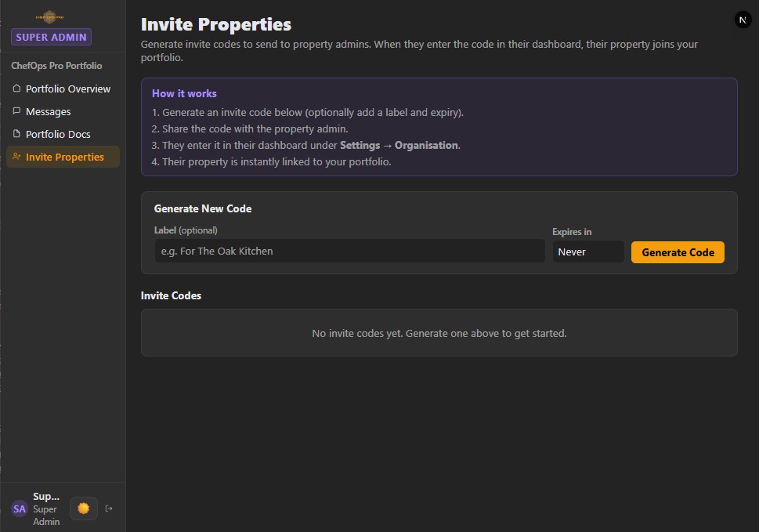
Task: Open Portfolio Docs
Action: point(63,134)
